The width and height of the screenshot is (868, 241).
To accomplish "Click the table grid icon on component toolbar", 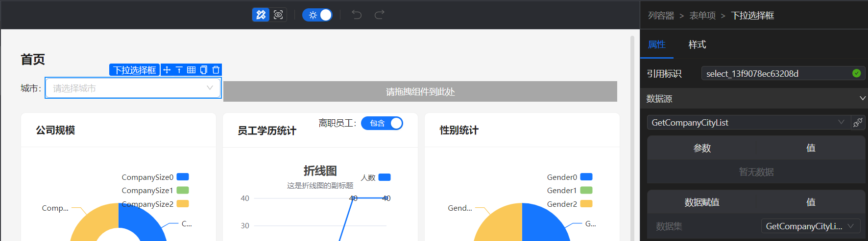I will coord(192,70).
